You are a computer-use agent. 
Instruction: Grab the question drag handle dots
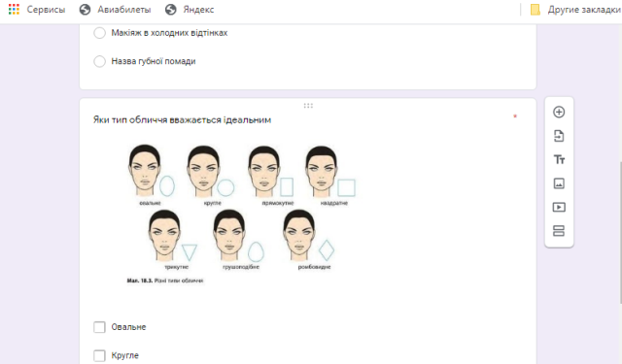[x=308, y=106]
